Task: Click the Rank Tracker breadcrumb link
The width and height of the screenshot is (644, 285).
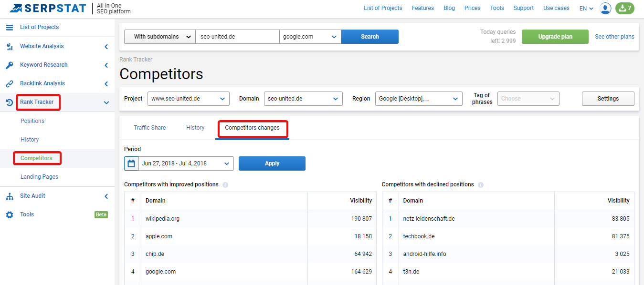Action: [x=136, y=60]
